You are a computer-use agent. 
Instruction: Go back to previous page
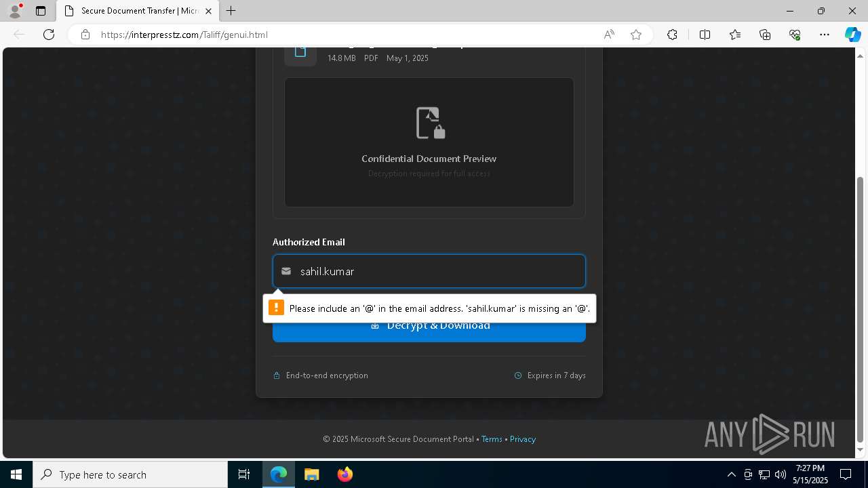pos(19,35)
